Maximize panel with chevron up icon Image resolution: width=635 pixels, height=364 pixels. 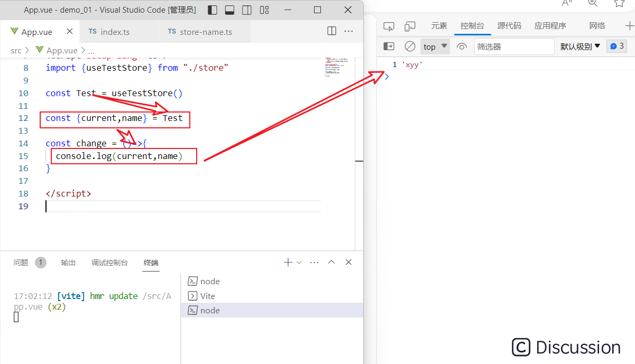pos(332,262)
